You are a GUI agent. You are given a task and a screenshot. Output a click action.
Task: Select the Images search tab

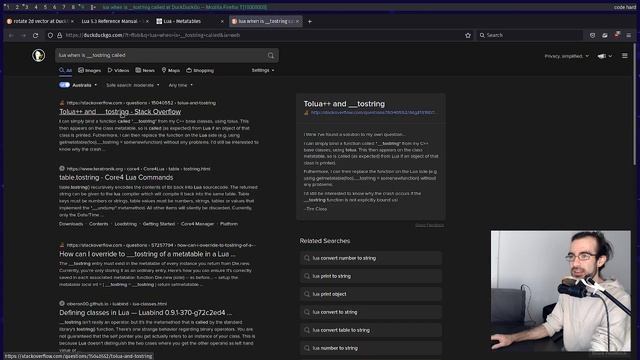(x=89, y=70)
